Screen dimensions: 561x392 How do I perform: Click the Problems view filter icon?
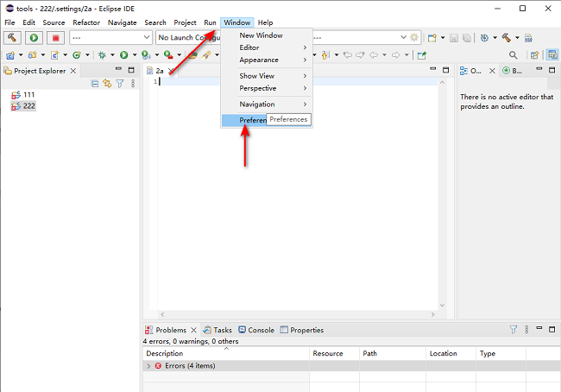[514, 330]
